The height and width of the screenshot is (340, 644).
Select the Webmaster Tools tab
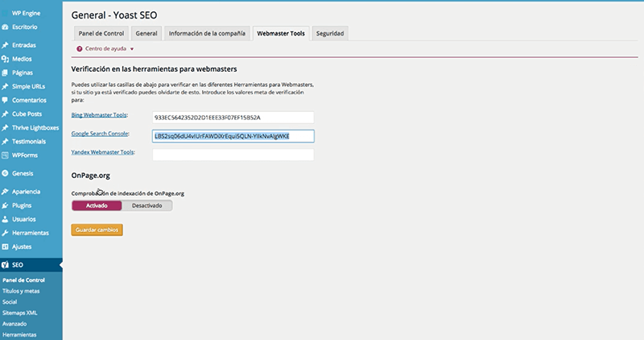click(x=281, y=33)
